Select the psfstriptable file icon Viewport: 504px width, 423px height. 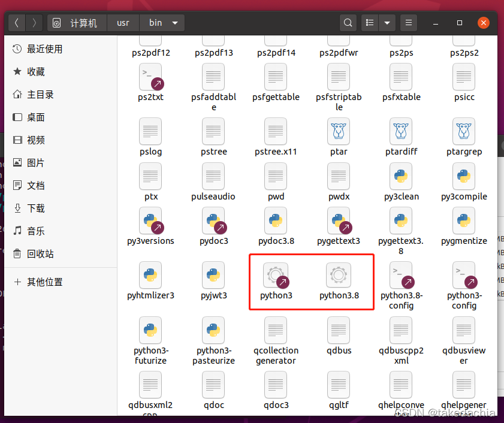[339, 77]
